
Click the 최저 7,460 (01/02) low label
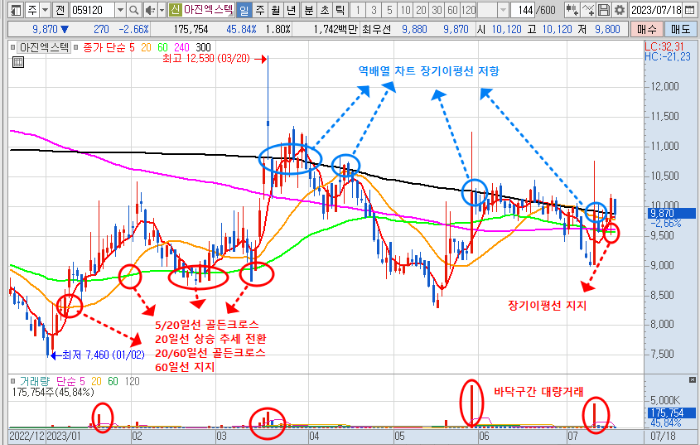click(x=103, y=355)
